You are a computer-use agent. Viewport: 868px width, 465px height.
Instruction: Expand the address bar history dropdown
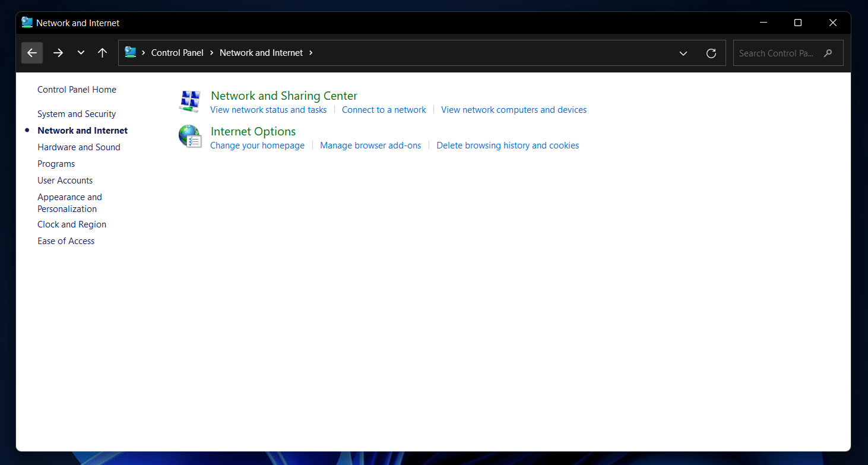coord(683,53)
